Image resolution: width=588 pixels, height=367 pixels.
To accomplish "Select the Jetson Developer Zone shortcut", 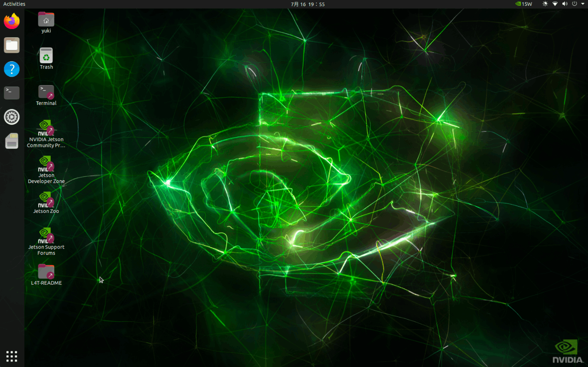I will (46, 170).
